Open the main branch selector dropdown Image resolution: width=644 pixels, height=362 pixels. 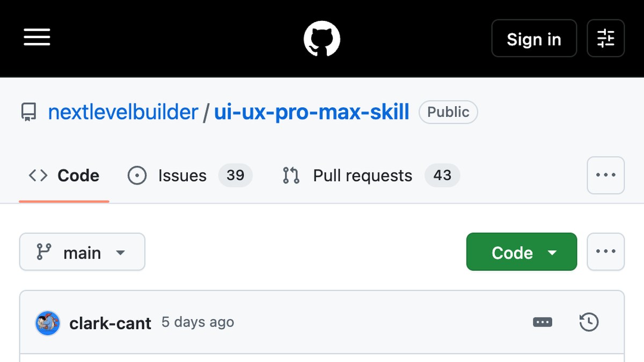82,252
